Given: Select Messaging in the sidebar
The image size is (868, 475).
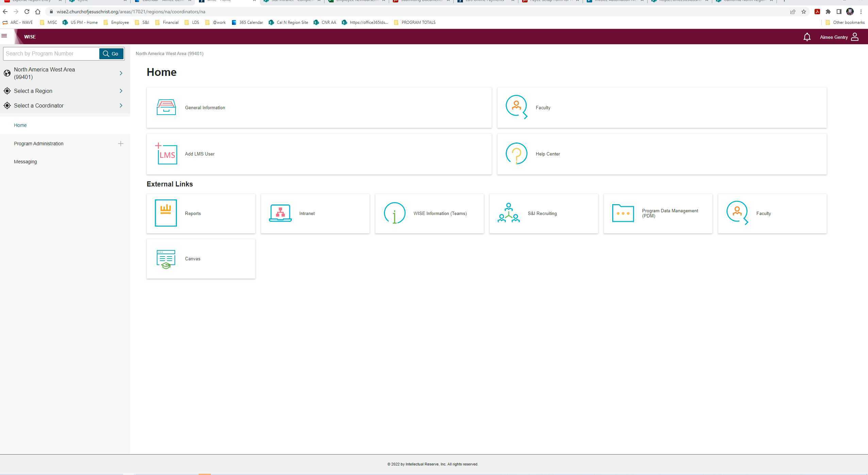Looking at the screenshot, I should click(26, 162).
